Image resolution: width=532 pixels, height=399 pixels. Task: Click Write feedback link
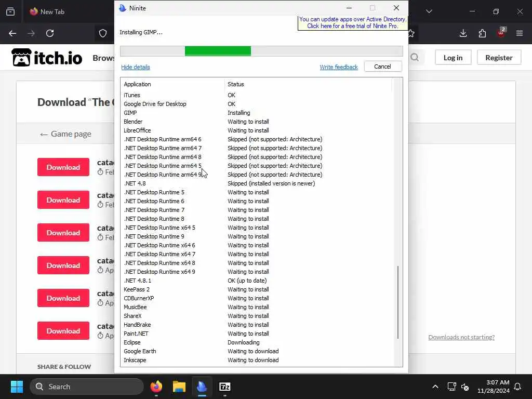click(x=339, y=67)
